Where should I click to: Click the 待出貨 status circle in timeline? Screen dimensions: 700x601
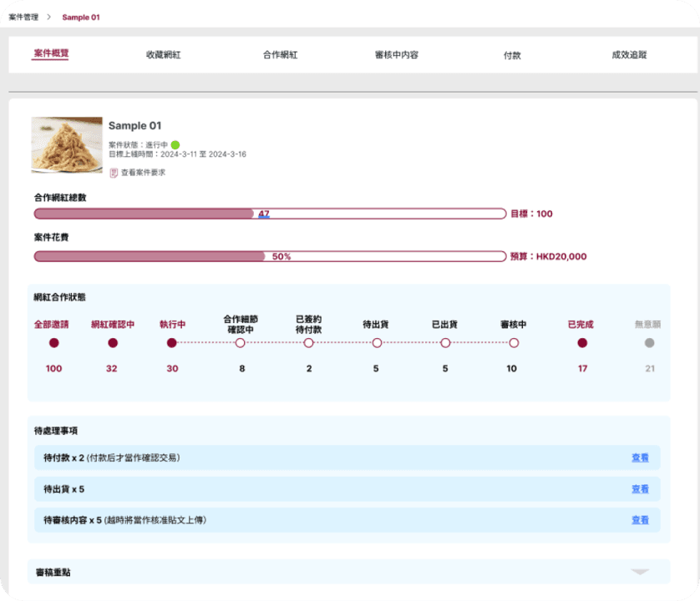click(377, 343)
